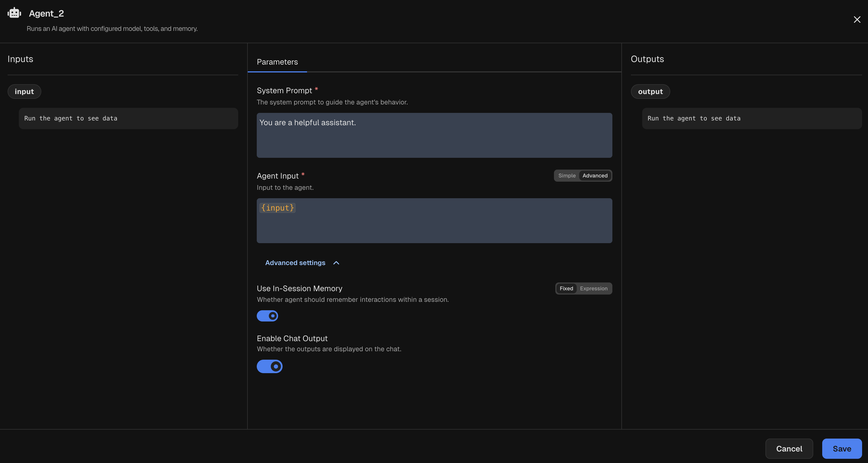
Task: Click the System Prompt text area
Action: [434, 135]
